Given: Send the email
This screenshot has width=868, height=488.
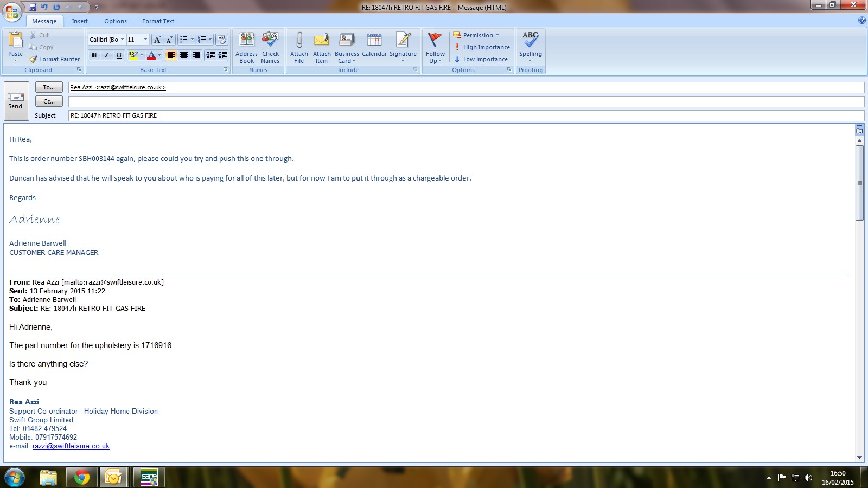Looking at the screenshot, I should tap(16, 101).
